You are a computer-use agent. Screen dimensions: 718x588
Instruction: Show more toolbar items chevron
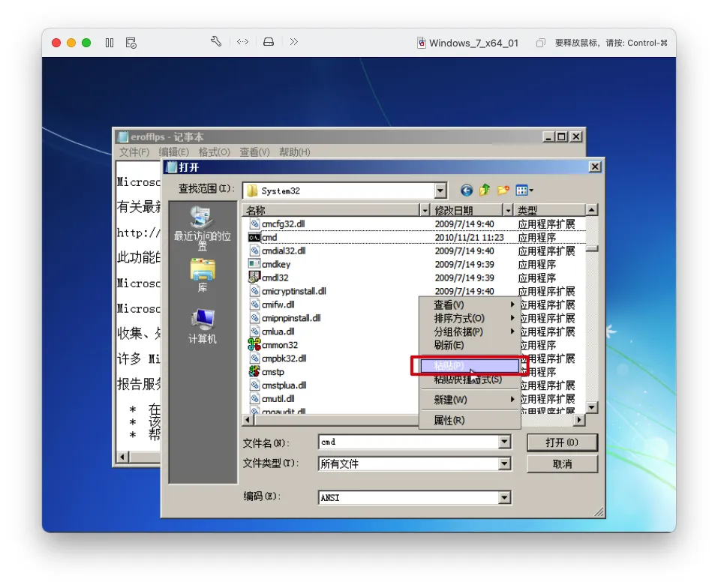point(294,42)
